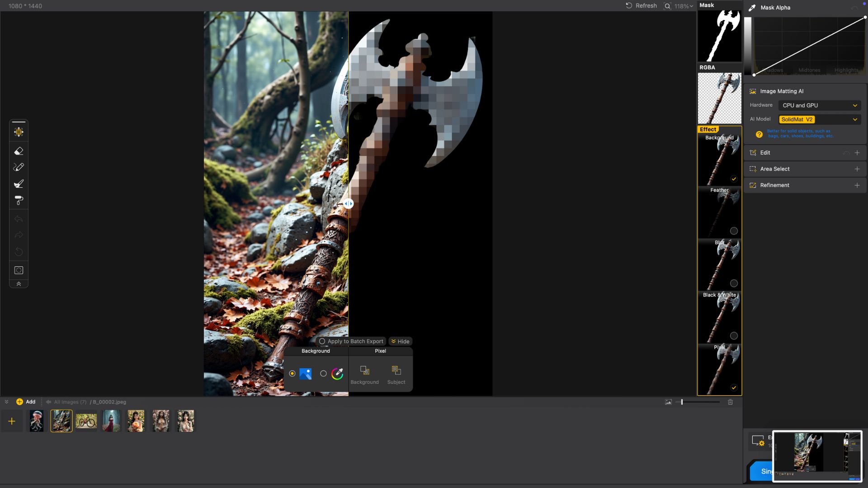Expand the Area Select section plus
The image size is (868, 488).
point(857,169)
